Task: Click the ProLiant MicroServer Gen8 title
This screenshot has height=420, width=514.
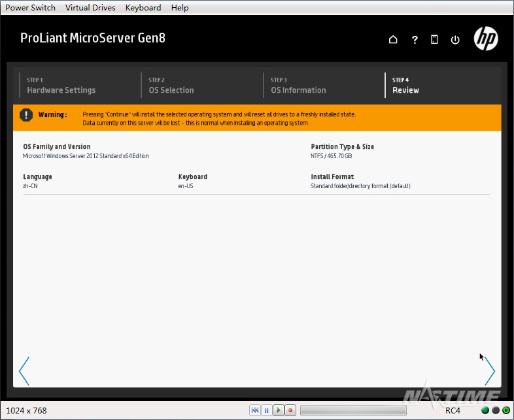Action: 93,38
